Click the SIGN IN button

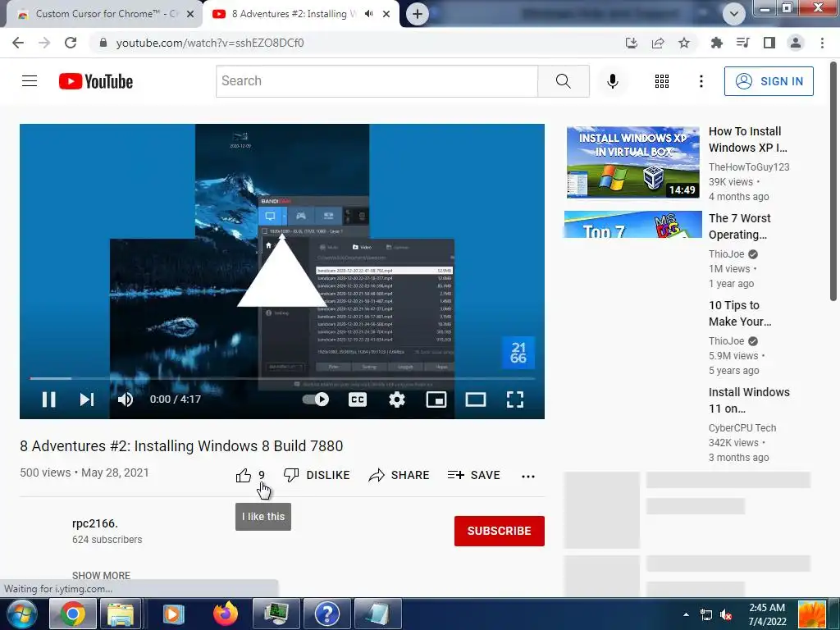[x=769, y=81]
